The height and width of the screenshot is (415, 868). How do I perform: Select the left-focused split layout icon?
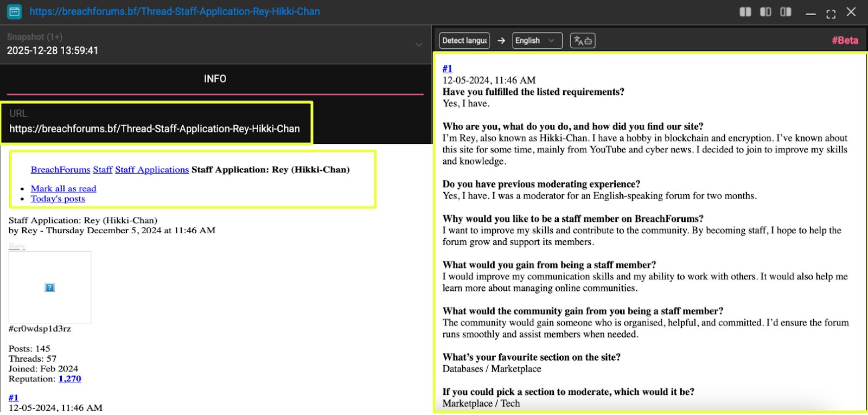[x=765, y=12]
